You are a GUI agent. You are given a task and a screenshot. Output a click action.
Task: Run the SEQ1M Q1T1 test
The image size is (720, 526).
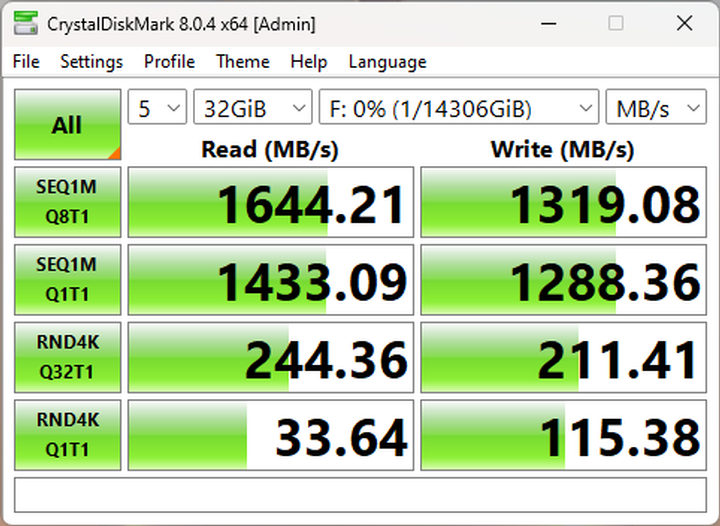coord(68,280)
